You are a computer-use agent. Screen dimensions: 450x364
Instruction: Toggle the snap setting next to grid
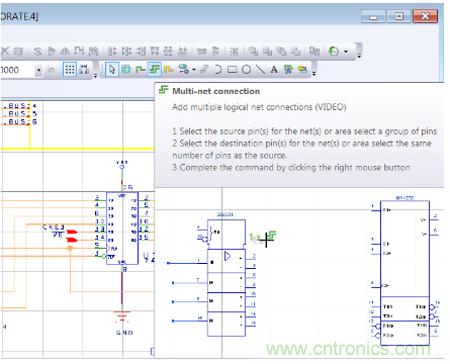[x=84, y=70]
